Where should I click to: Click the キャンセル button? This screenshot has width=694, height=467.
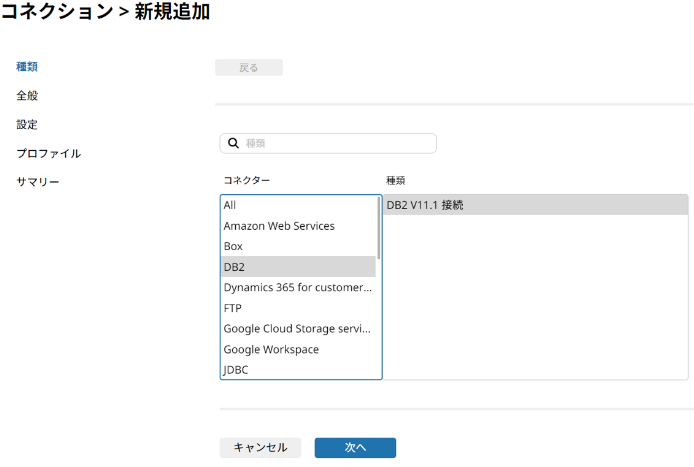click(260, 448)
